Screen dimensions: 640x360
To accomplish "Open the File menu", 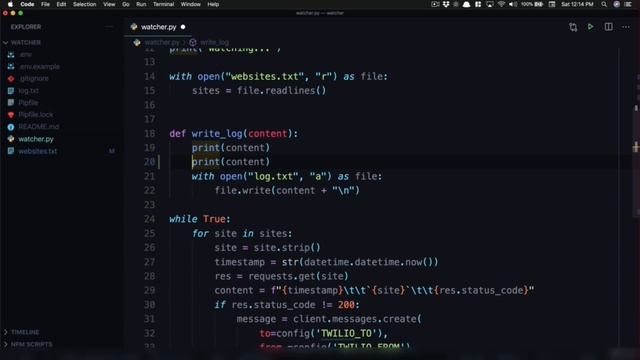I will [45, 4].
